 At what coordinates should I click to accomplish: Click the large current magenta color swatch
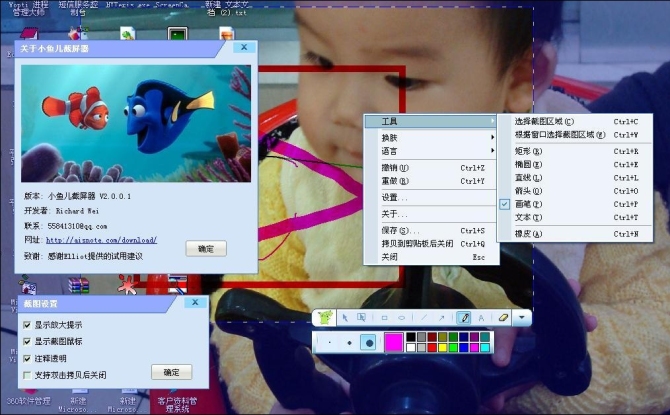pyautogui.click(x=394, y=342)
